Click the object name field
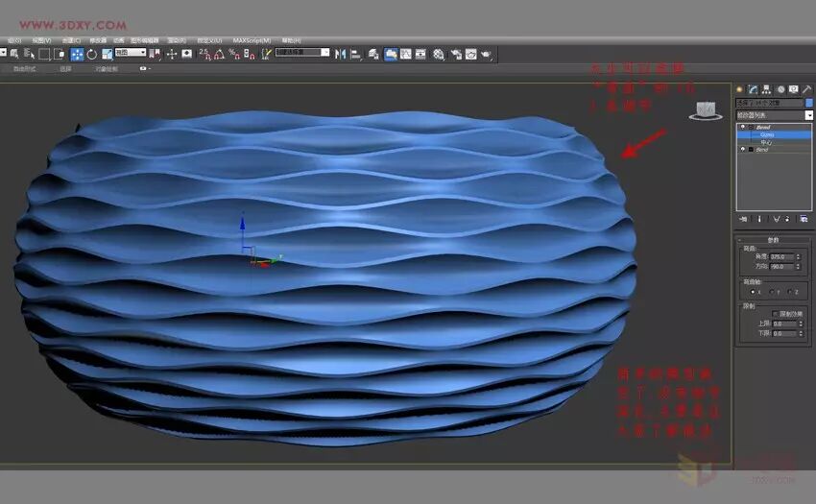 pyautogui.click(x=769, y=103)
